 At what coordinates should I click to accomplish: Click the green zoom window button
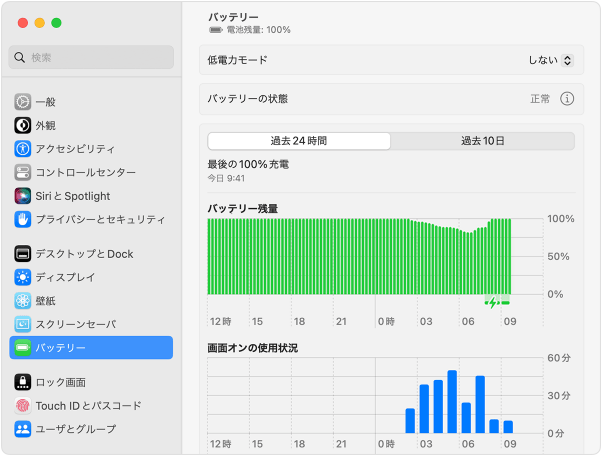(x=56, y=23)
